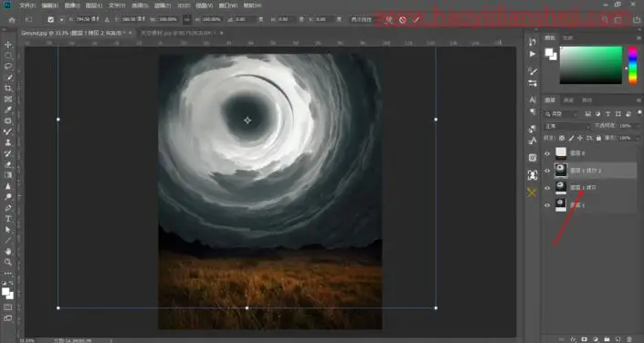Open the search magnifier at top right
This screenshot has width=644, height=343.
[x=605, y=19]
